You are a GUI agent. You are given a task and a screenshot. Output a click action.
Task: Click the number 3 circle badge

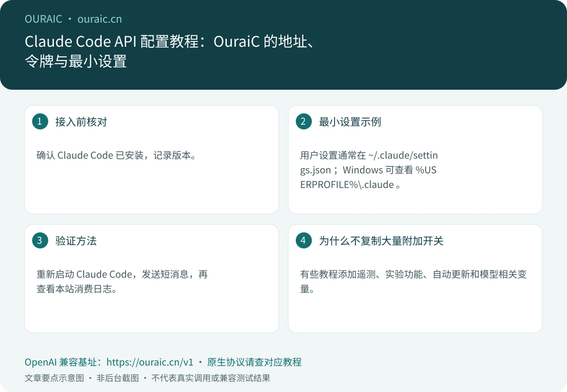click(x=40, y=240)
